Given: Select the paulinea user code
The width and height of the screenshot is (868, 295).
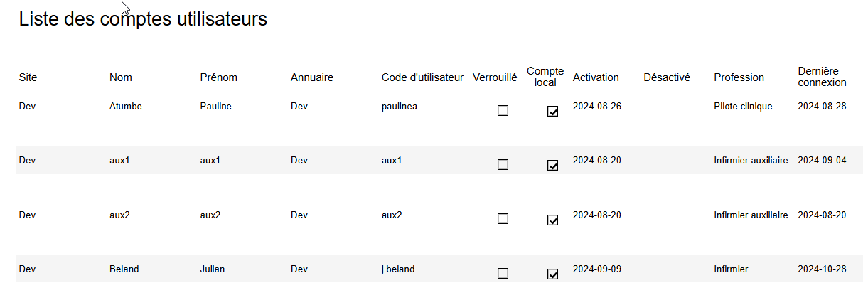Looking at the screenshot, I should (x=400, y=107).
